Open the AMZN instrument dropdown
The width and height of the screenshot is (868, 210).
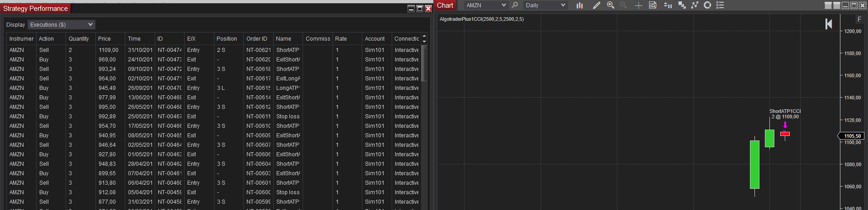486,5
